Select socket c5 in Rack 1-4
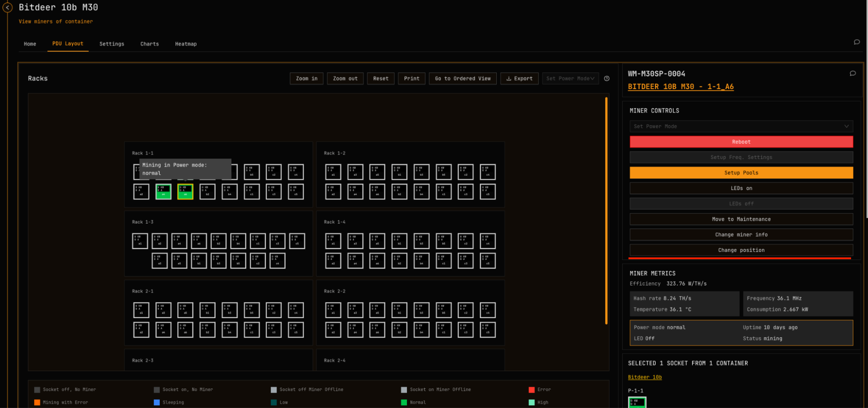The width and height of the screenshot is (868, 408). [x=488, y=261]
